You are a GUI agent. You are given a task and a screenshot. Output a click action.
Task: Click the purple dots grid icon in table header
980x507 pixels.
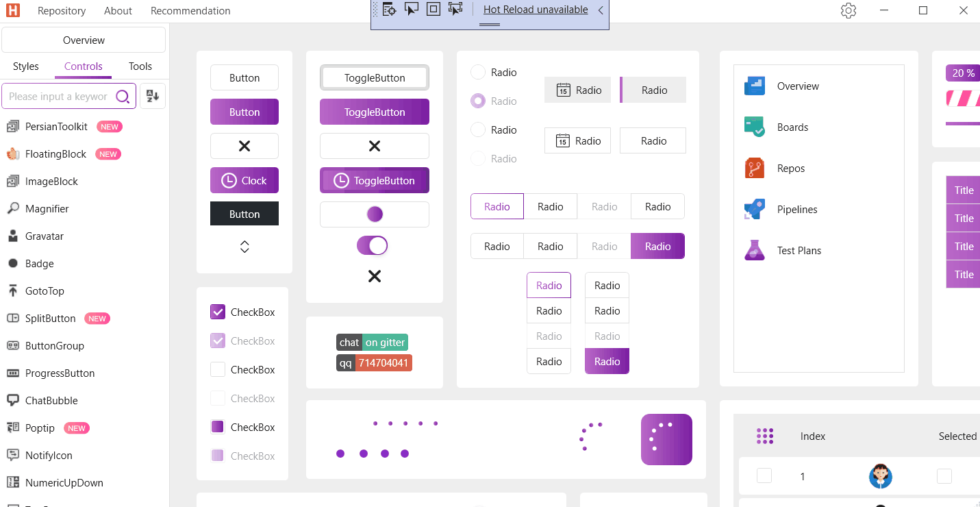765,436
